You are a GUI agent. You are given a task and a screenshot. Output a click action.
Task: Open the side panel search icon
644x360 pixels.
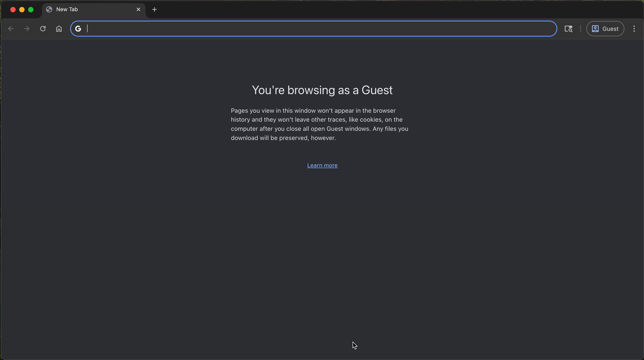click(569, 29)
